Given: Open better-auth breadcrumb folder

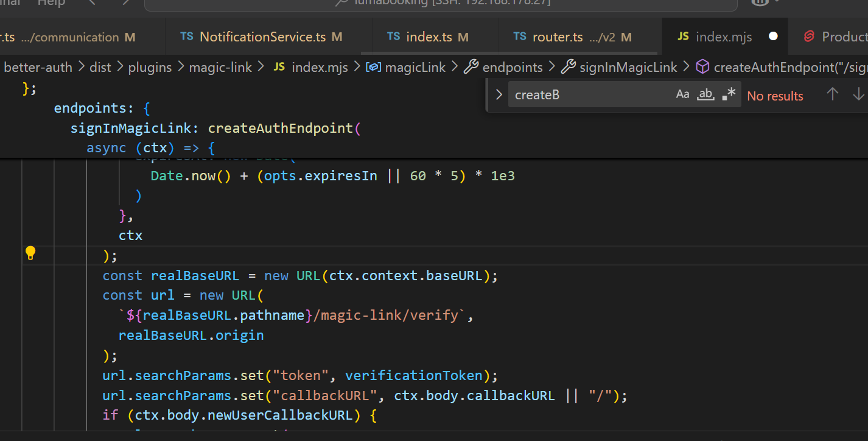Looking at the screenshot, I should [38, 67].
